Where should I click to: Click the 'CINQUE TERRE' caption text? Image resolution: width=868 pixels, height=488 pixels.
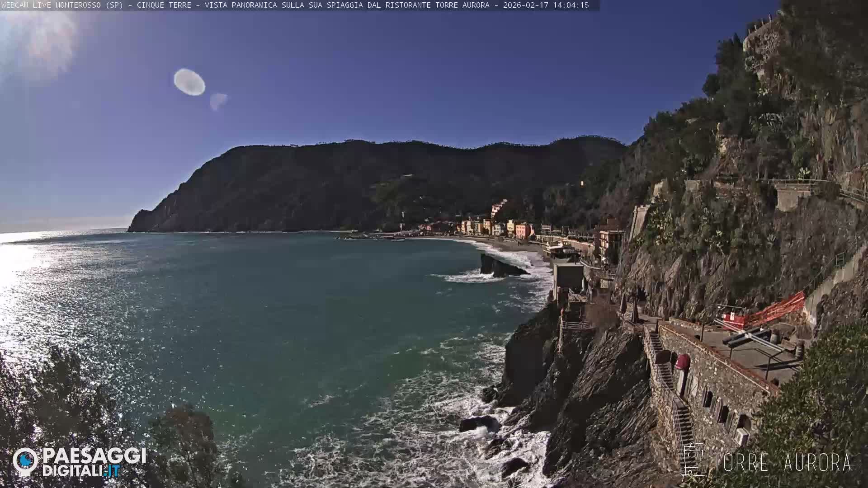pos(164,5)
